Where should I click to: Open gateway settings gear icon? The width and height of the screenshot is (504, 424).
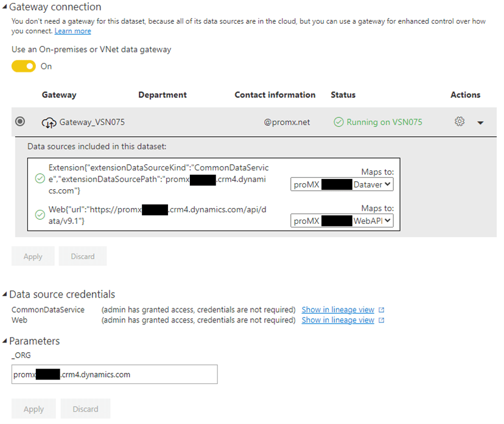tap(460, 122)
